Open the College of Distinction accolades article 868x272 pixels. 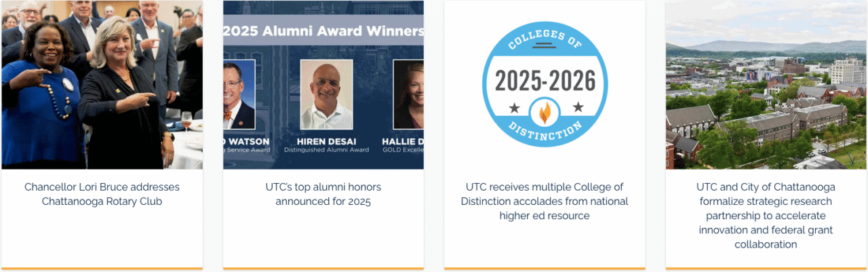[x=545, y=201]
